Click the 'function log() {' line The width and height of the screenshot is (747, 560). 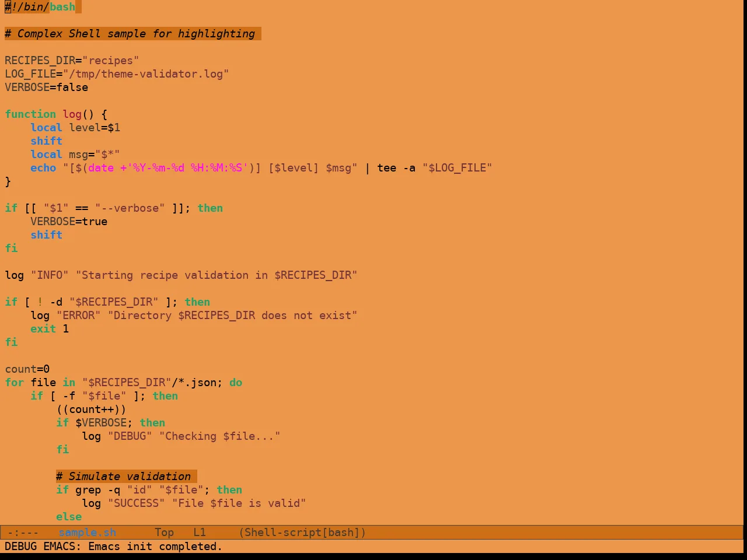click(56, 114)
